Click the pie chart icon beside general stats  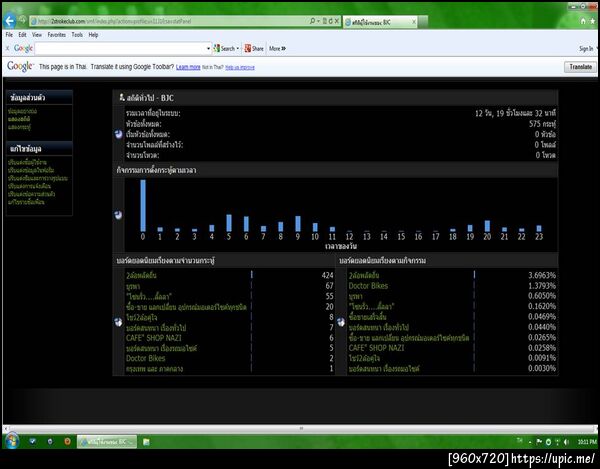(x=119, y=134)
